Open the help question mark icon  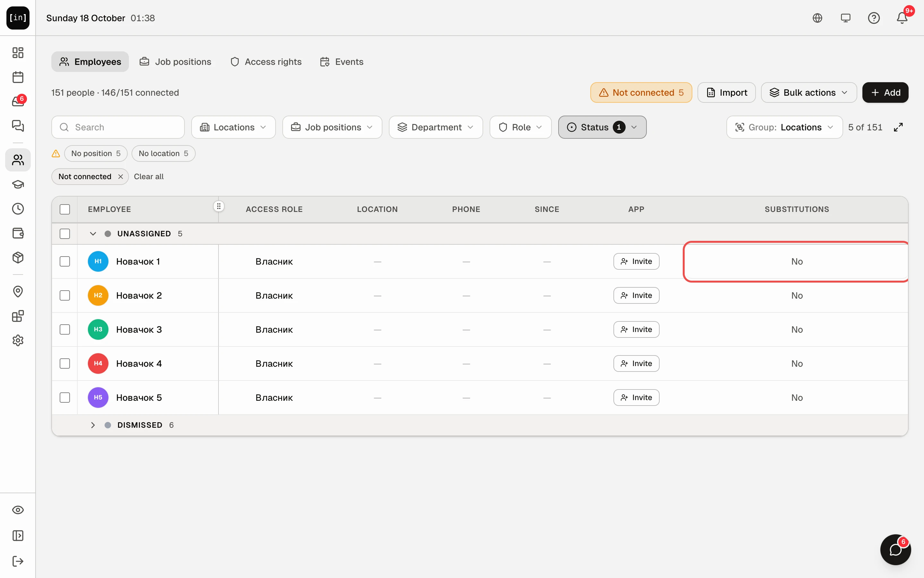(x=874, y=18)
